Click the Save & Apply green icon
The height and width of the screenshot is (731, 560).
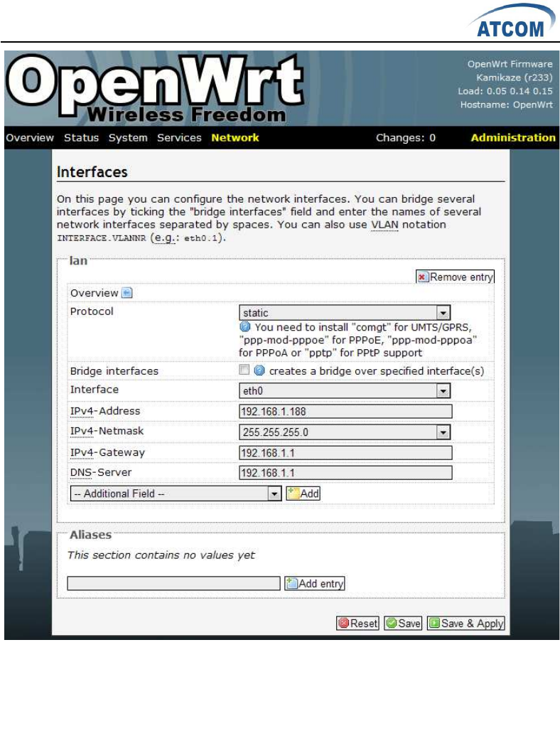point(434,624)
